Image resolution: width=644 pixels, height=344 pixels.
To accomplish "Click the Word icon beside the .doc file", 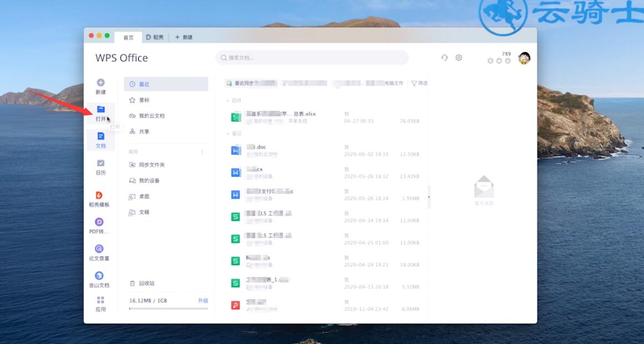I will (x=235, y=151).
